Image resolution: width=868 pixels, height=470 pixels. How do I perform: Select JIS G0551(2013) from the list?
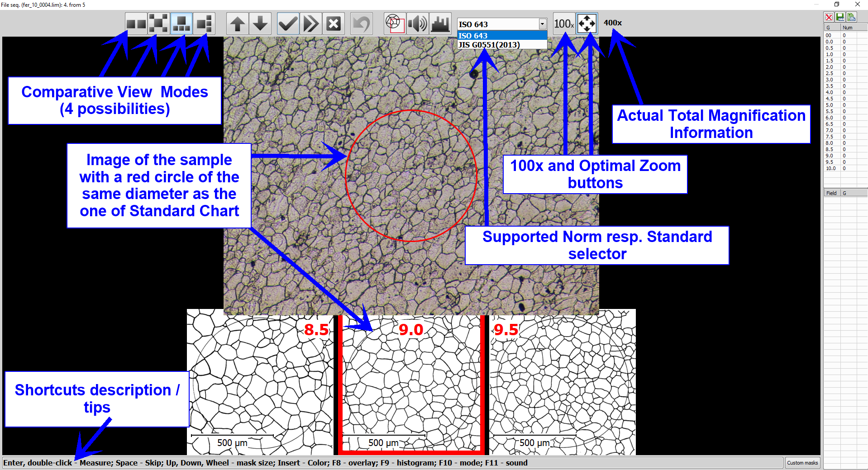489,45
